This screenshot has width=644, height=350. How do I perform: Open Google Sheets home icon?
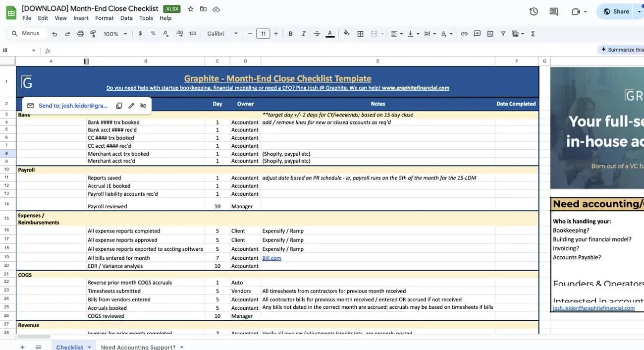click(11, 12)
